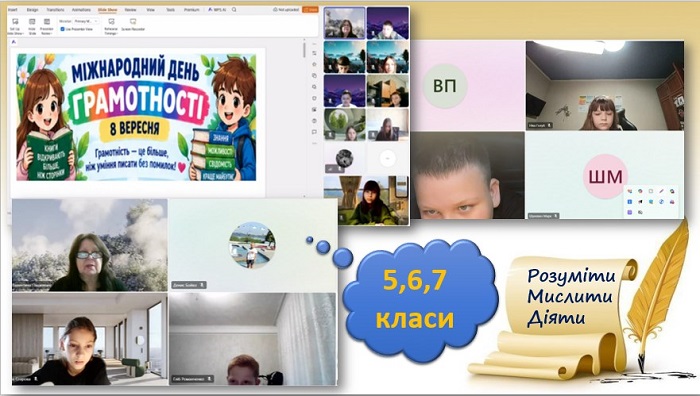This screenshot has height=396, width=700.
Task: Toggle the Use Presenter View checkbox
Action: pyautogui.click(x=62, y=29)
